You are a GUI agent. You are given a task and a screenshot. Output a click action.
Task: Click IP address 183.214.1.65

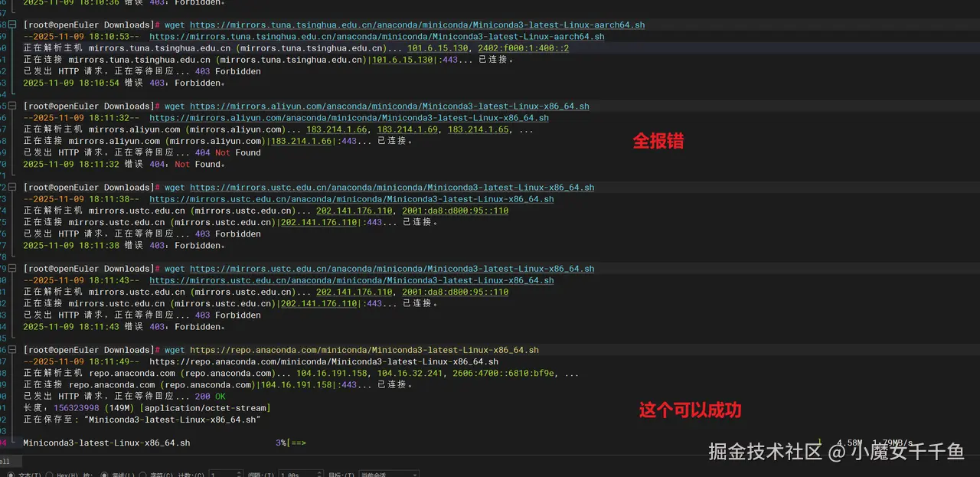(x=478, y=129)
